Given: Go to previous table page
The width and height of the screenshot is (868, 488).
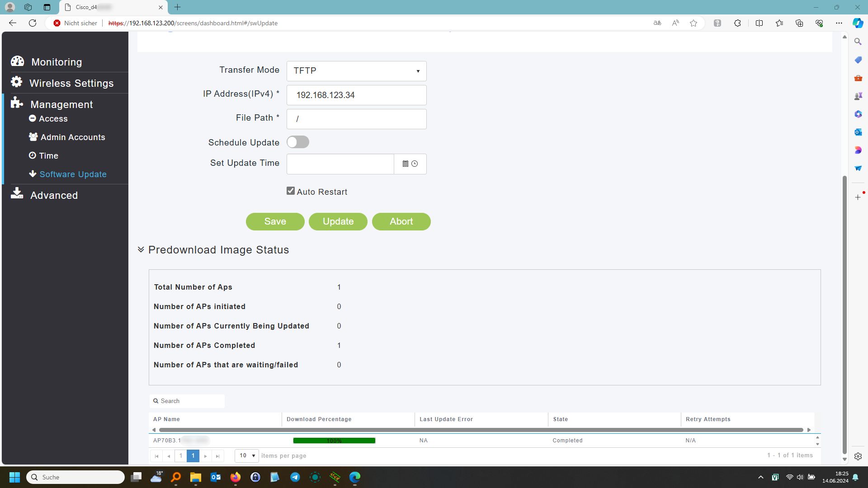Looking at the screenshot, I should [169, 456].
